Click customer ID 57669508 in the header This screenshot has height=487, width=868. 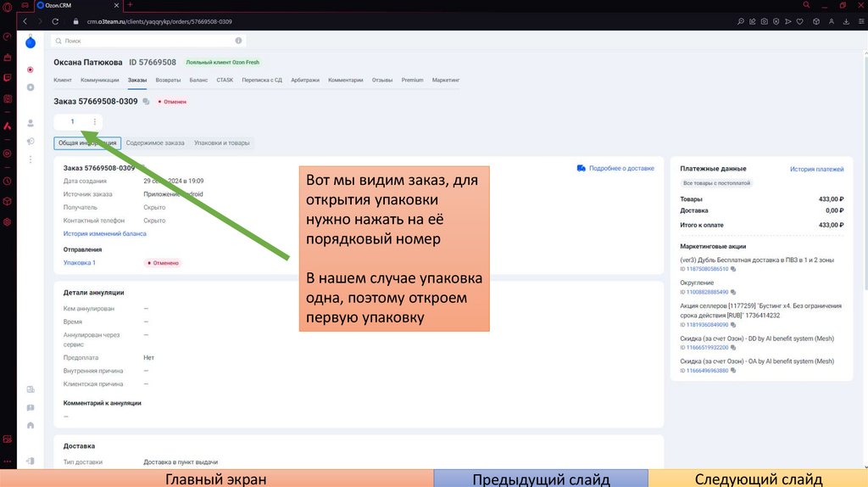click(x=153, y=63)
